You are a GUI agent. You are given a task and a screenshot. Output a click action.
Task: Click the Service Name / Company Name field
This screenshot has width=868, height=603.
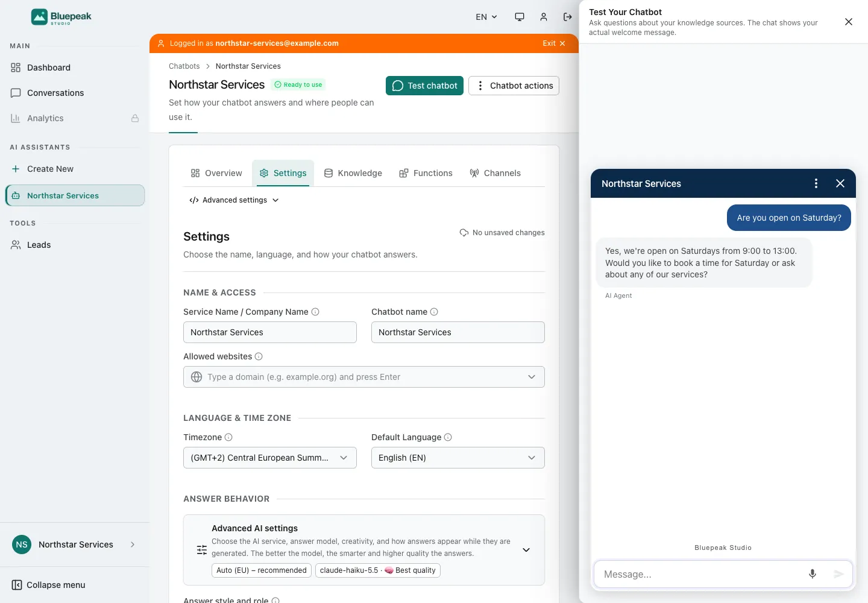(270, 332)
